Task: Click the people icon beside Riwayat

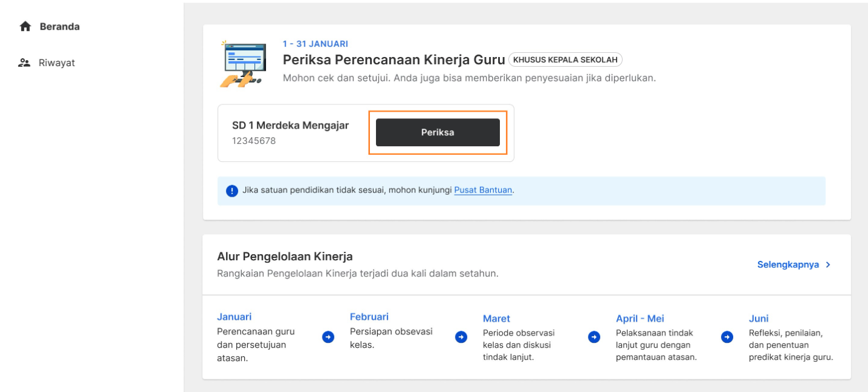Action: (x=25, y=63)
